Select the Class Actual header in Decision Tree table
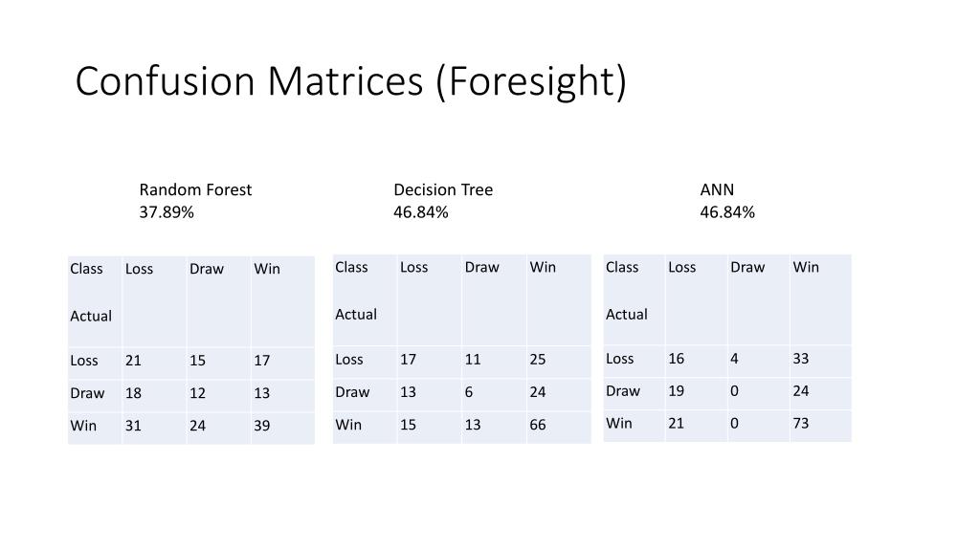The width and height of the screenshot is (980, 551). point(356,291)
